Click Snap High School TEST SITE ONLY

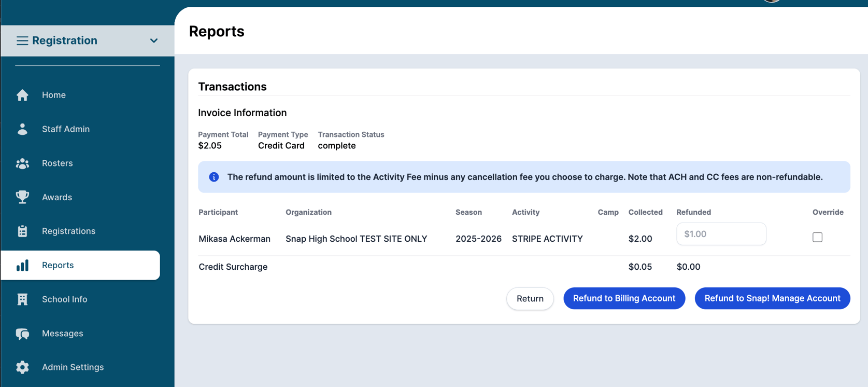[x=357, y=239]
